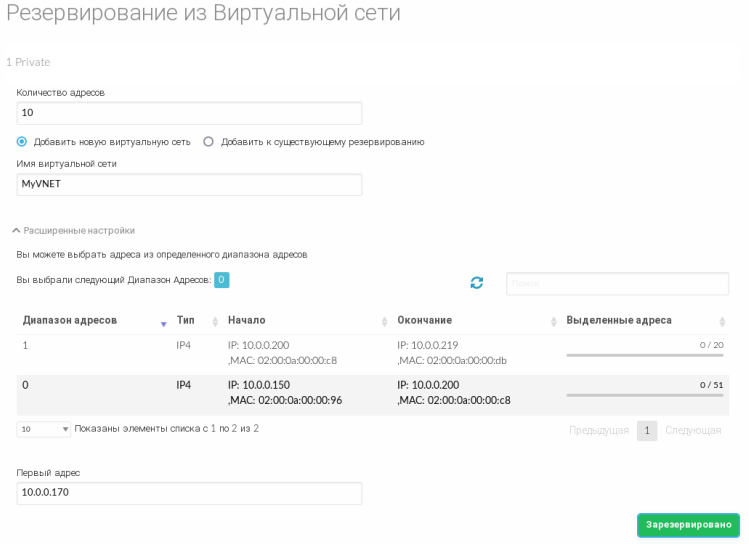Select page 1 in pagination
Screen dimensions: 749x544
pyautogui.click(x=647, y=430)
